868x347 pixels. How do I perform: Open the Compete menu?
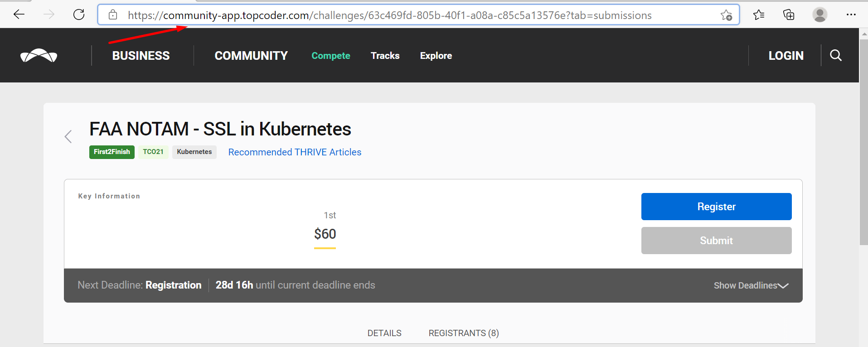point(331,56)
